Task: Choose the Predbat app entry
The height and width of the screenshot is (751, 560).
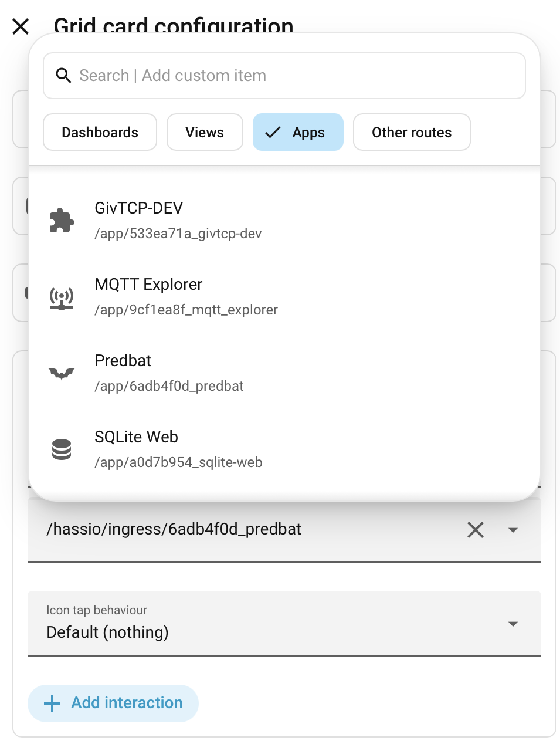Action: pos(284,373)
